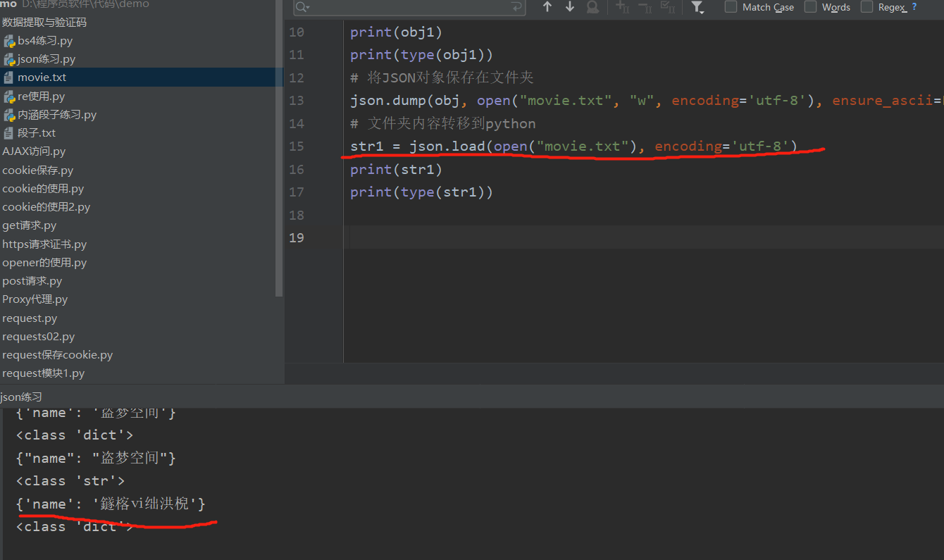
Task: Open 内涵段子练习.py file
Action: pos(57,115)
